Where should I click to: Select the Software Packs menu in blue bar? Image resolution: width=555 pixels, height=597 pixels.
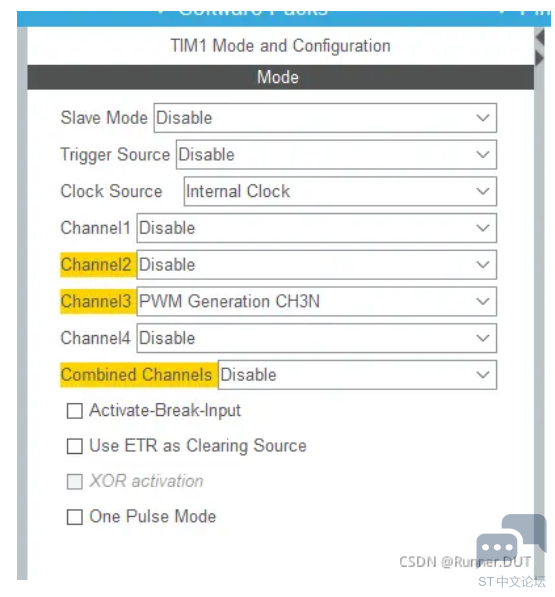pos(253,12)
